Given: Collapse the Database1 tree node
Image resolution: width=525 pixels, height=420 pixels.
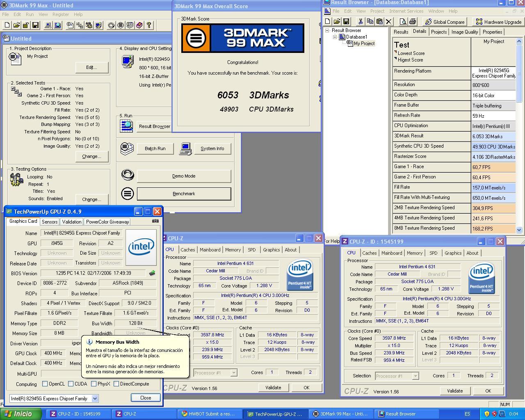Looking at the screenshot, I should [335, 37].
